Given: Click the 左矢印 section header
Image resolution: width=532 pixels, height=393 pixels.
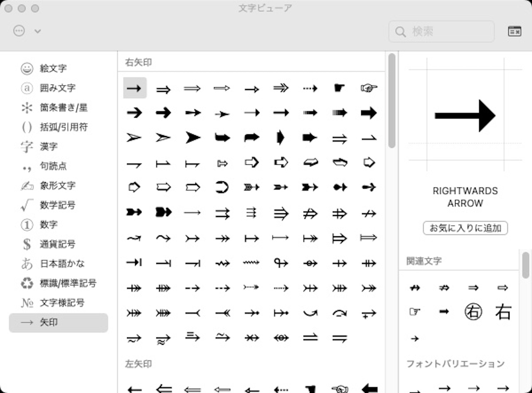Looking at the screenshot, I should (x=138, y=364).
